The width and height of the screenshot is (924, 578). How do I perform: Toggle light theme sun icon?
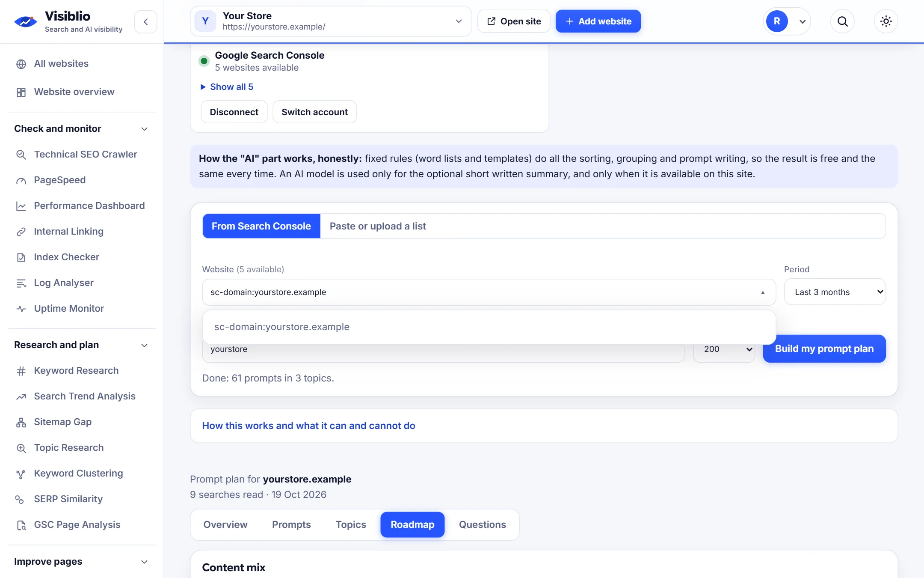click(886, 21)
